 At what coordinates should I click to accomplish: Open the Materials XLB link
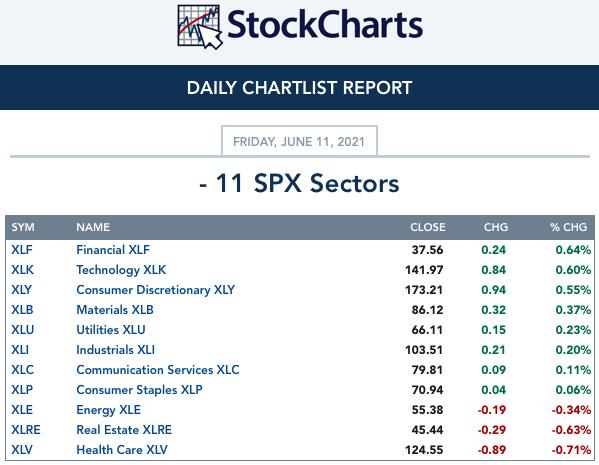click(x=115, y=310)
